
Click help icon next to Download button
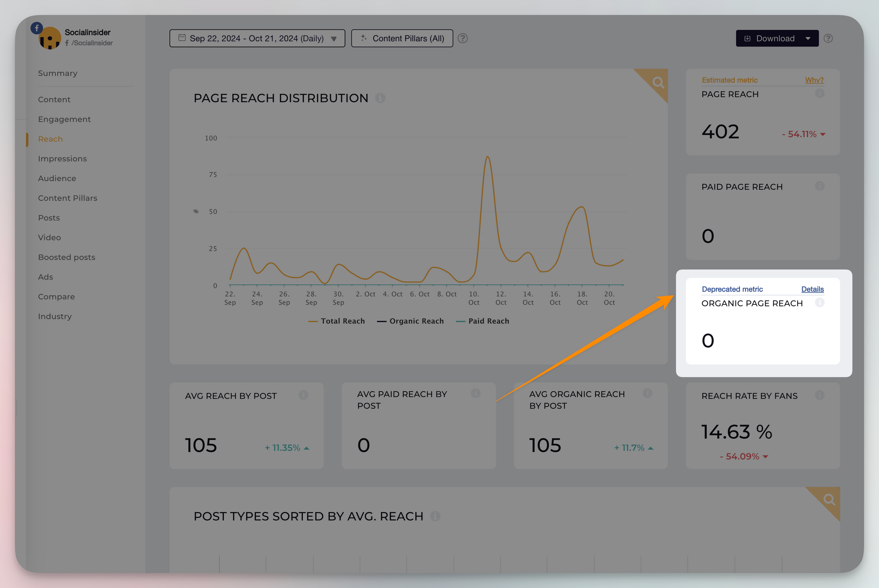pos(828,38)
